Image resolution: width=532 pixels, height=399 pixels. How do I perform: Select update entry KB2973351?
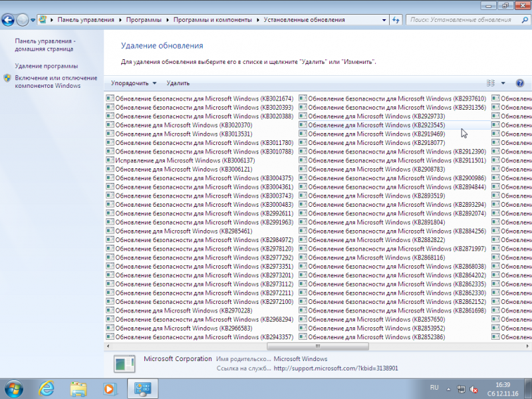pos(200,266)
